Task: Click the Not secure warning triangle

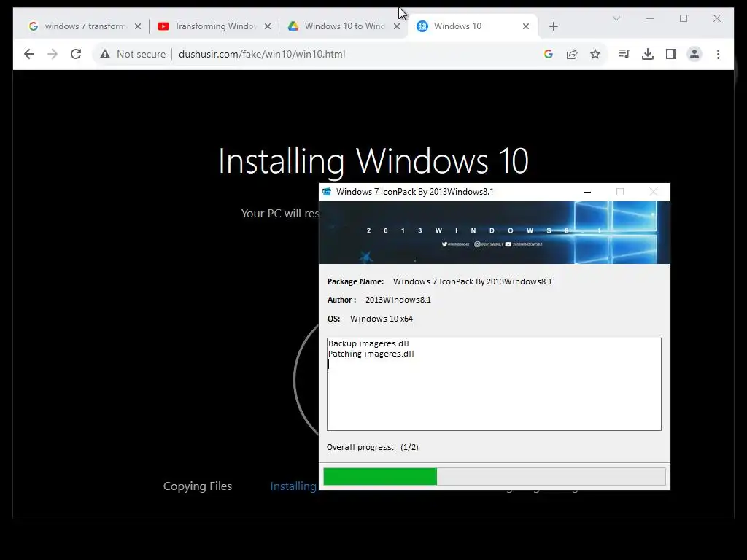Action: [x=105, y=54]
